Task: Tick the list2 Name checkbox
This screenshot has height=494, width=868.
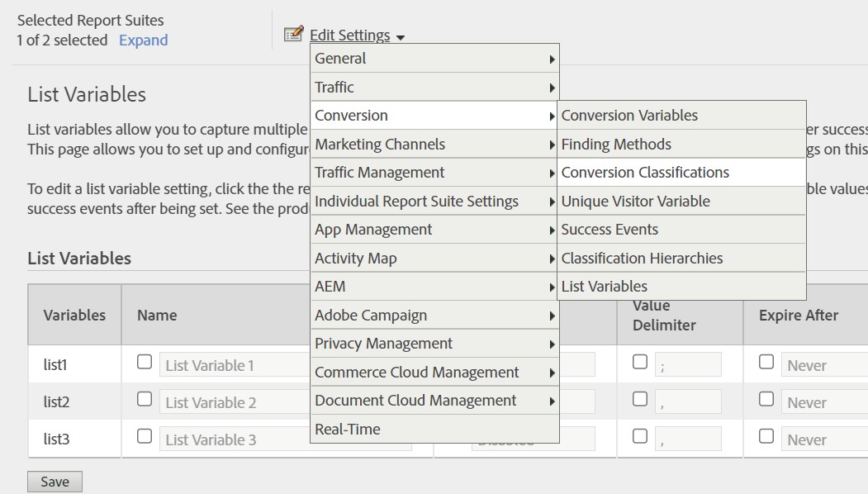Action: (x=145, y=399)
